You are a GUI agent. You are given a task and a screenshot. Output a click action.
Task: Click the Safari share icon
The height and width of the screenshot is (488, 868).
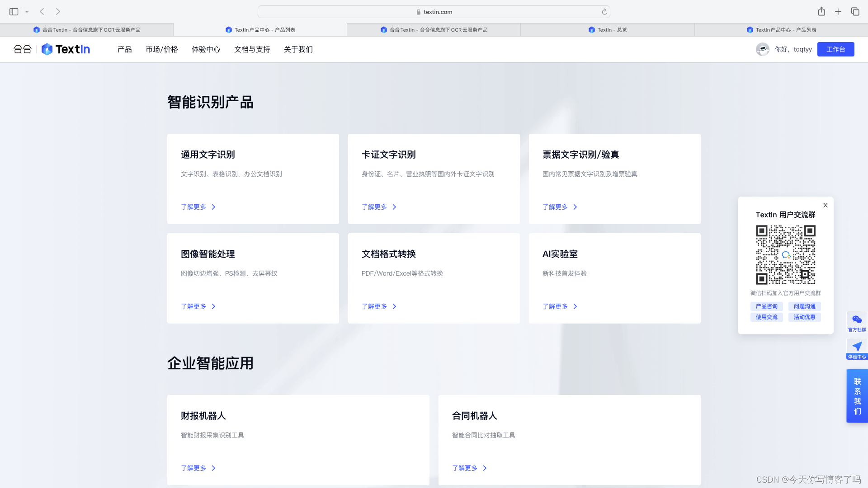tap(821, 12)
